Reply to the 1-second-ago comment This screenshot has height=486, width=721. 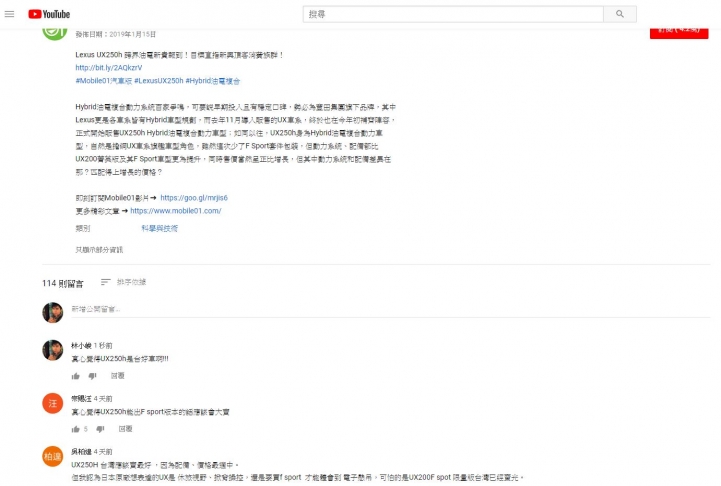pos(117,376)
